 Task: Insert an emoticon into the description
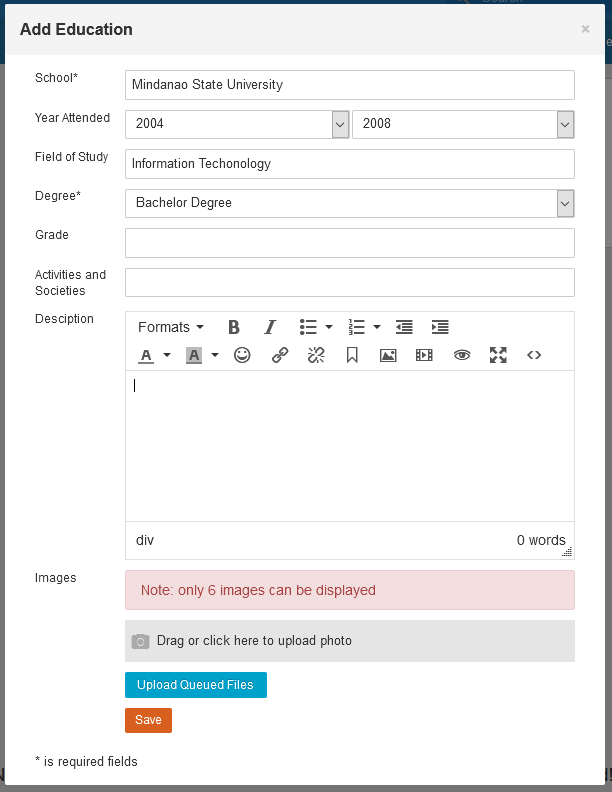click(242, 355)
